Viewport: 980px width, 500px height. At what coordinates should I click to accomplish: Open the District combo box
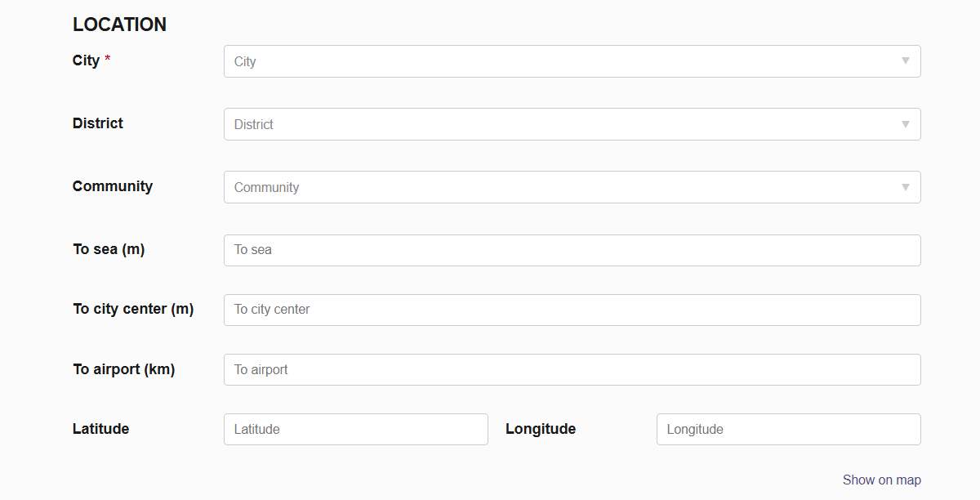563,124
